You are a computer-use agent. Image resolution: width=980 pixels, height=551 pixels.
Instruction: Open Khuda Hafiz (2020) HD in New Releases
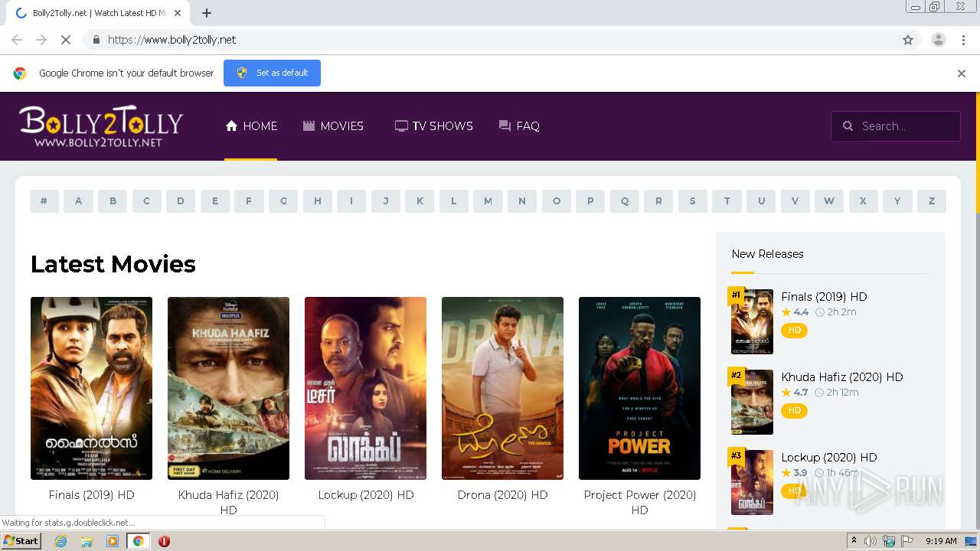click(842, 377)
